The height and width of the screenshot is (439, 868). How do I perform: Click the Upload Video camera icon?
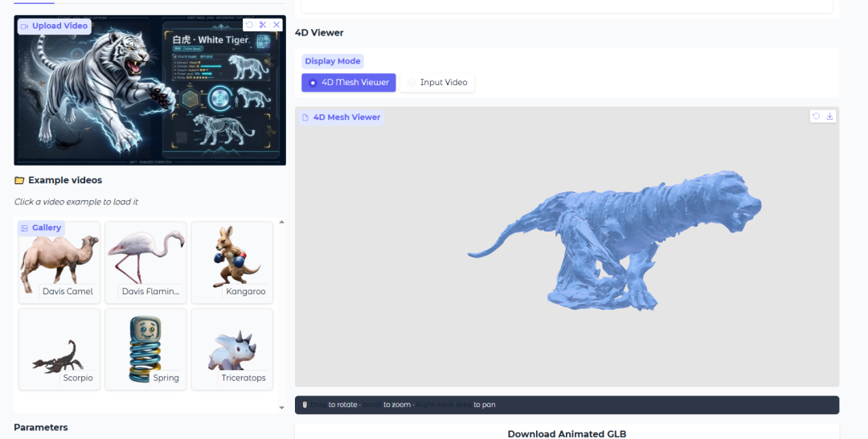pyautogui.click(x=24, y=26)
